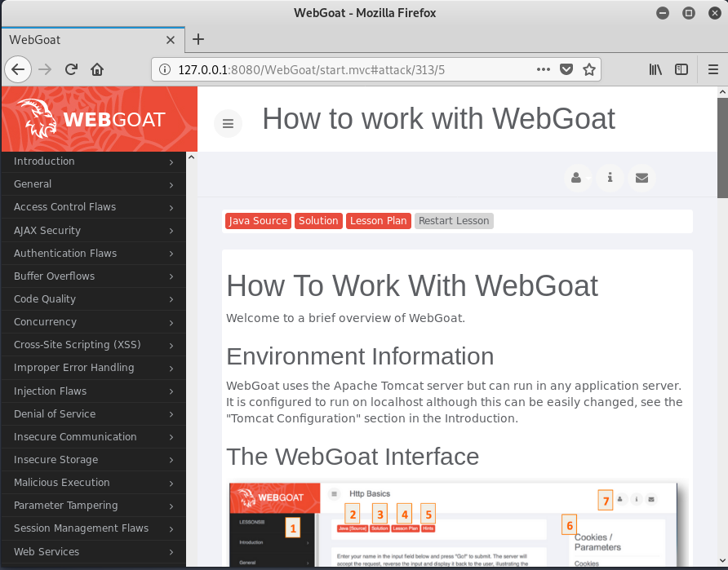Open Access Control Flaws category
Viewport: 728px width, 570px height.
[94, 207]
